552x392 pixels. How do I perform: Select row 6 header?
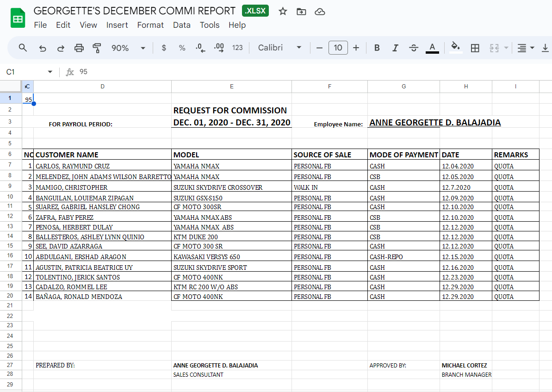(11, 154)
